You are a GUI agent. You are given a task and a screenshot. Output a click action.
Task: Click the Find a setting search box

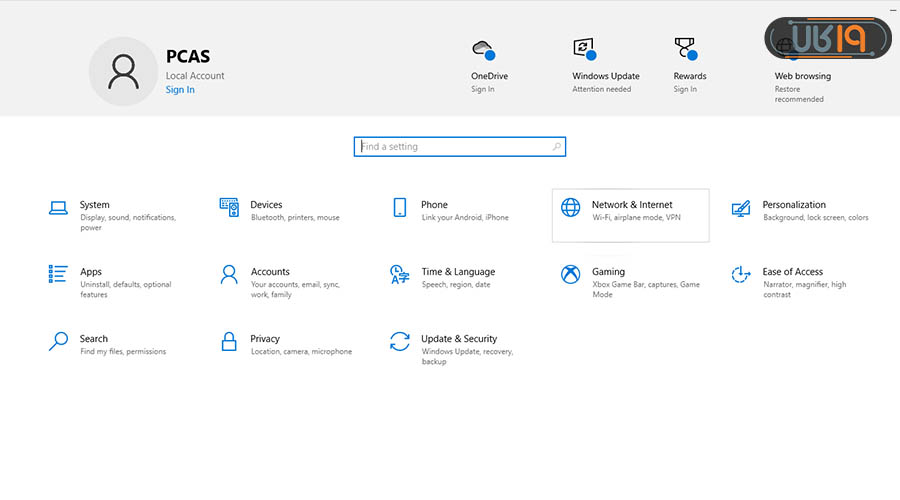(x=455, y=147)
